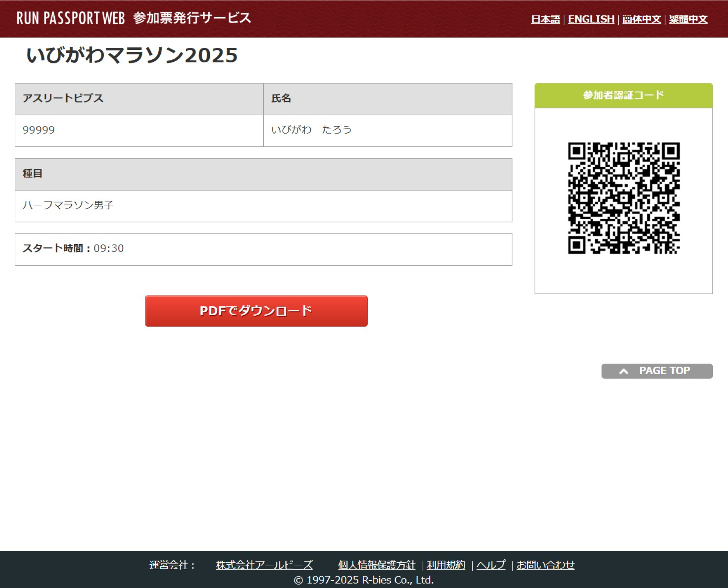Open the 株式会社アールビーズ company link

pyautogui.click(x=264, y=565)
